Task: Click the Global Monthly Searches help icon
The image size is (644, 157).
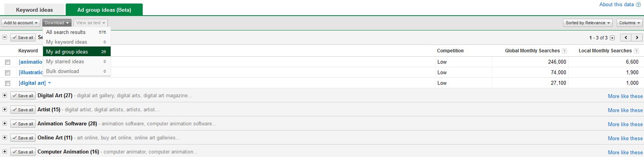Action: pyautogui.click(x=564, y=51)
